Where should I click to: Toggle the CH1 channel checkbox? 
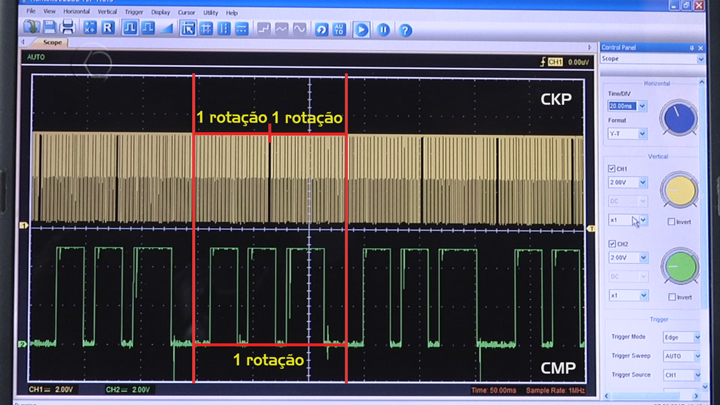click(612, 169)
